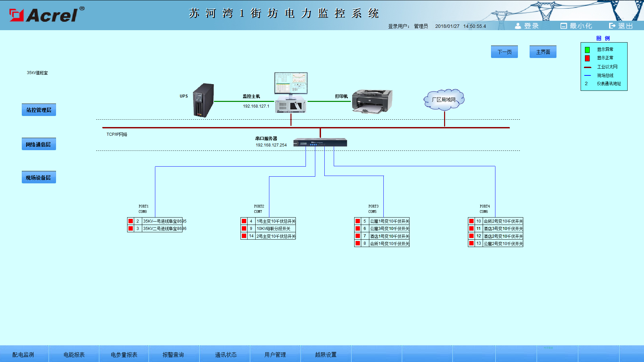Click status indicator for 酒店3号变10千伏开关
The image size is (644, 362).
click(472, 229)
